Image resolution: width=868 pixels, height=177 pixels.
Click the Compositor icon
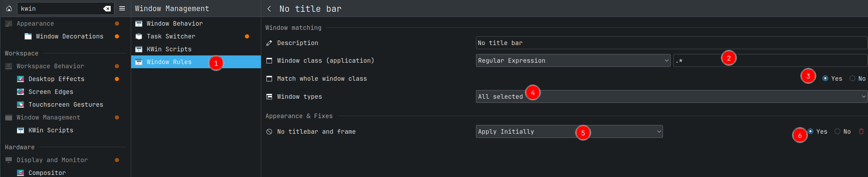tap(20, 173)
